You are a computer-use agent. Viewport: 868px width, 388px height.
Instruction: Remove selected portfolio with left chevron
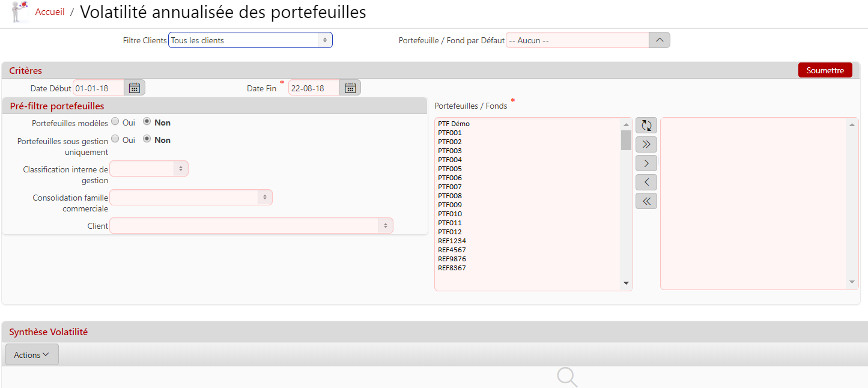[x=646, y=182]
